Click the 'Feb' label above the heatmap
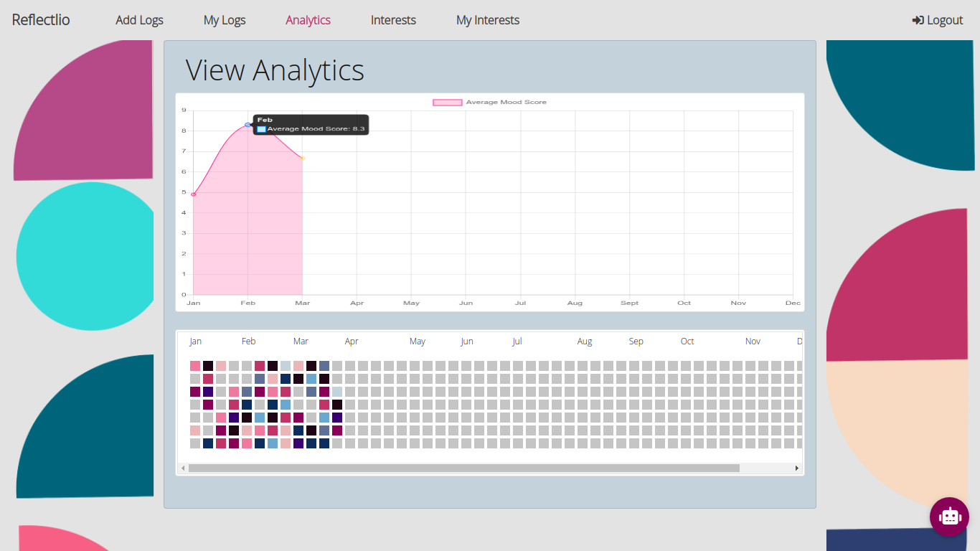Image resolution: width=980 pixels, height=551 pixels. [x=248, y=342]
